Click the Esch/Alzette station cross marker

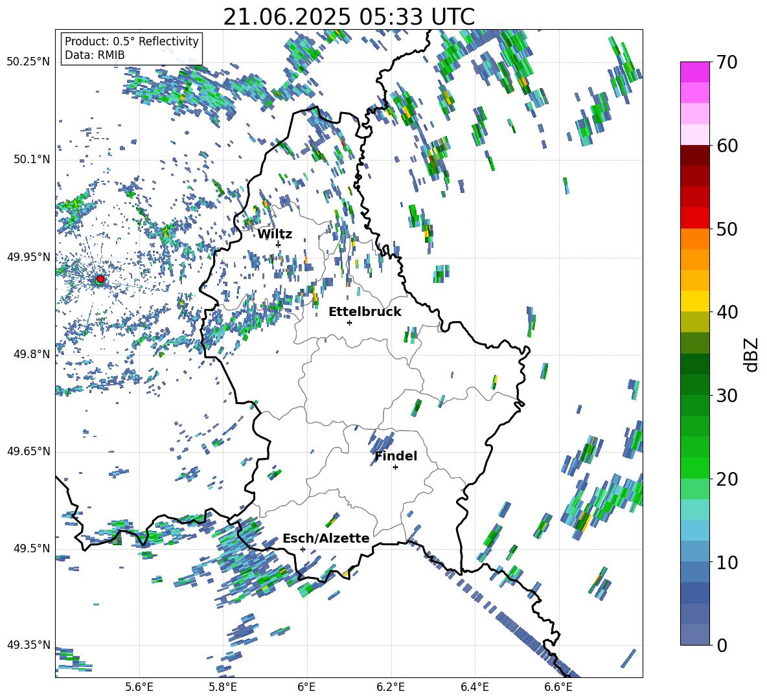[x=303, y=549]
